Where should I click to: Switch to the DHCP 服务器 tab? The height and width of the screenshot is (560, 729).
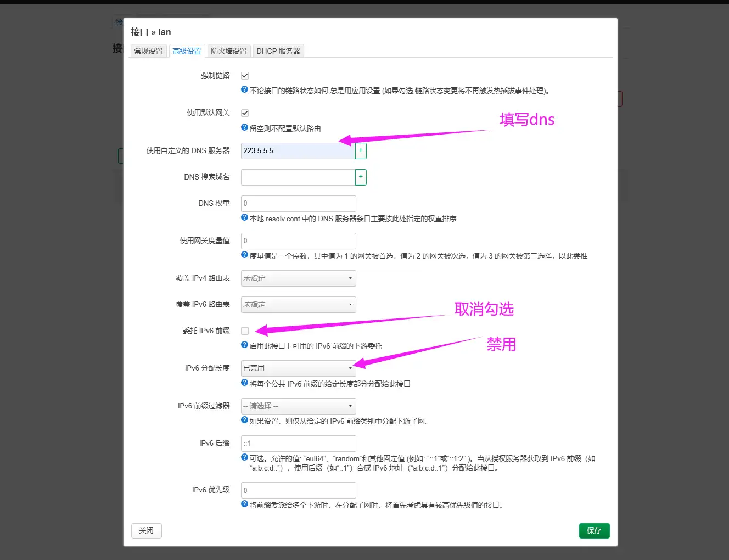(x=279, y=51)
